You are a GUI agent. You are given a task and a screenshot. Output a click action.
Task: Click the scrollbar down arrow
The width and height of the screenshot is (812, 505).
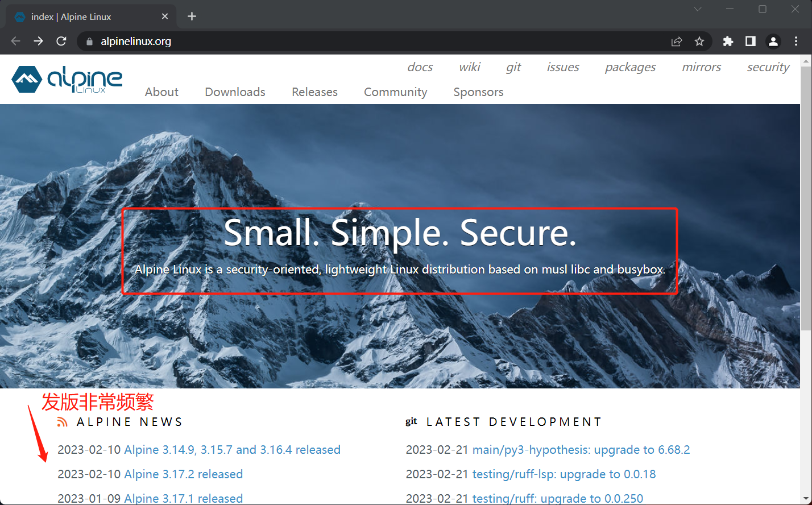tap(806, 499)
